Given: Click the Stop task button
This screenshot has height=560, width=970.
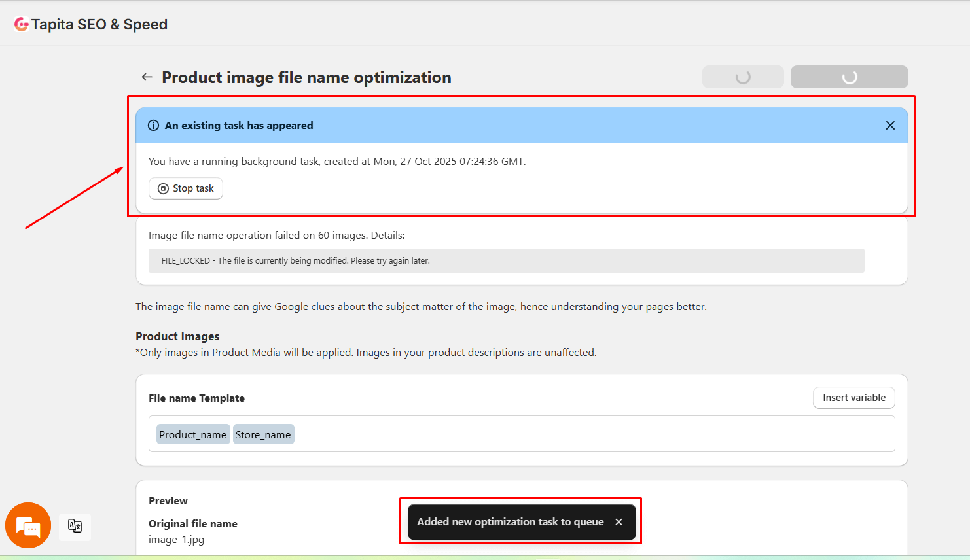Looking at the screenshot, I should point(185,188).
